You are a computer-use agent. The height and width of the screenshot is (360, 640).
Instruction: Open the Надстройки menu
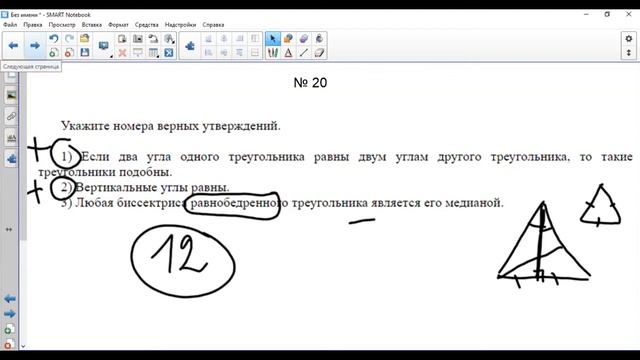180,25
